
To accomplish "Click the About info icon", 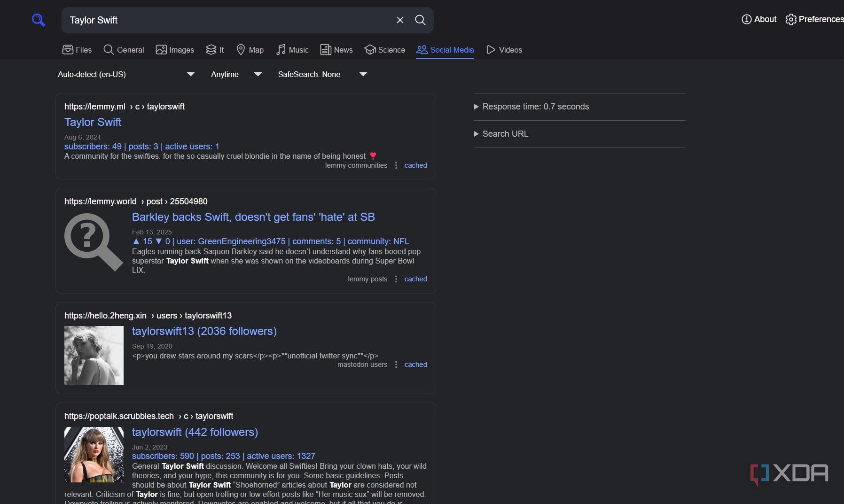I will [x=747, y=19].
